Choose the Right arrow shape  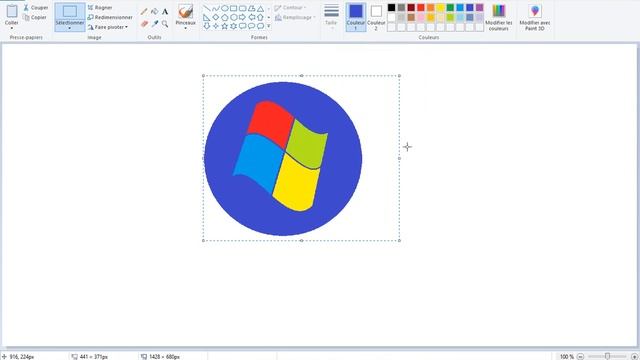pyautogui.click(x=242, y=17)
